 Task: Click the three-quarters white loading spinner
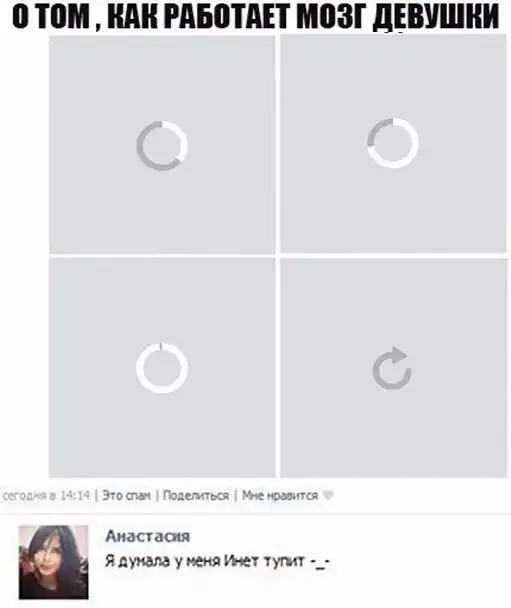point(393,143)
